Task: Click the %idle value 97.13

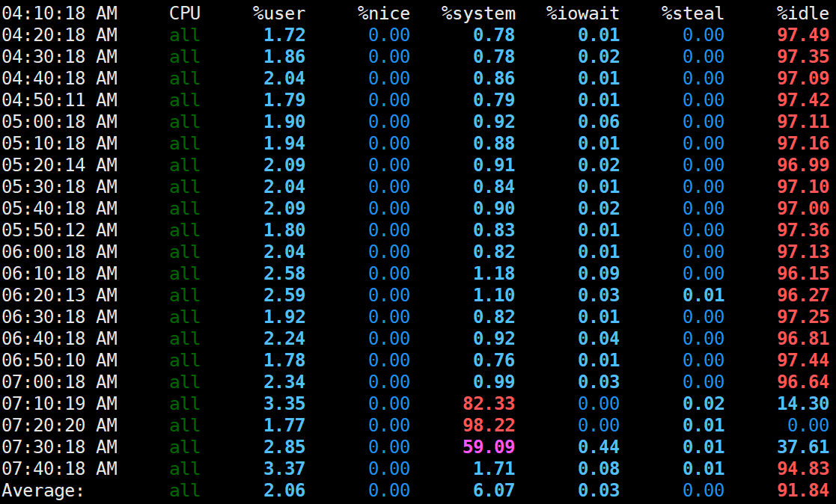Action: coord(803,251)
